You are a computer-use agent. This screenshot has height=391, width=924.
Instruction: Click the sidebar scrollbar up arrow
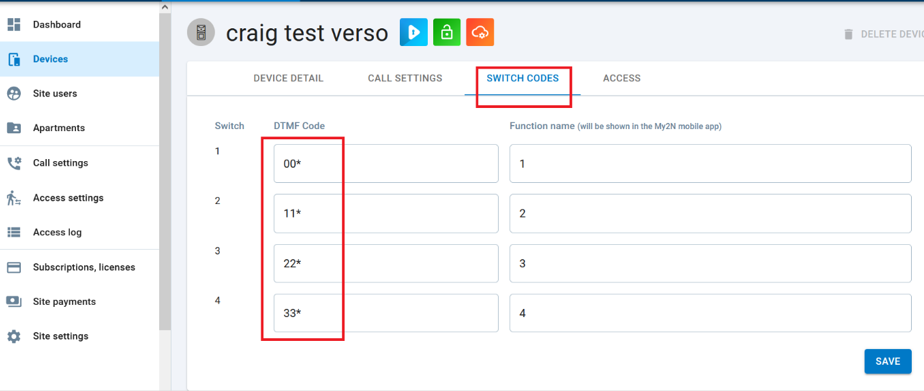pos(165,6)
